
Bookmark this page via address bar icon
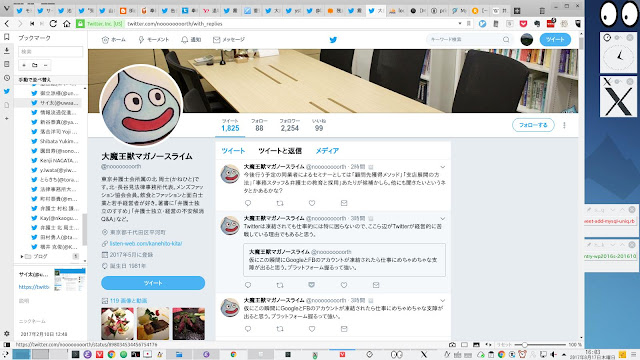[469, 24]
